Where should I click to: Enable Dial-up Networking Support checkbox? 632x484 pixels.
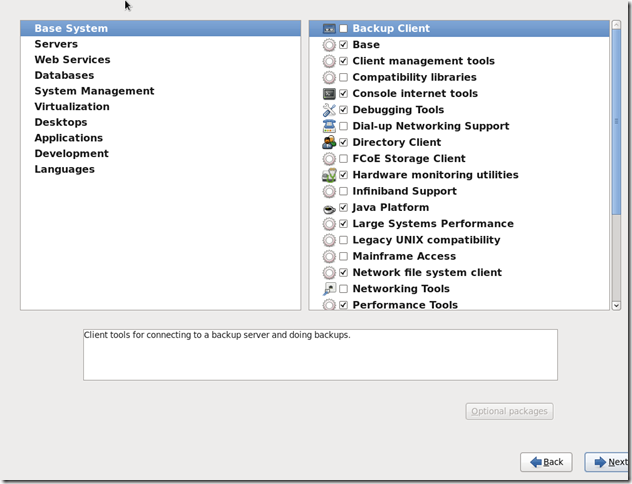click(343, 126)
